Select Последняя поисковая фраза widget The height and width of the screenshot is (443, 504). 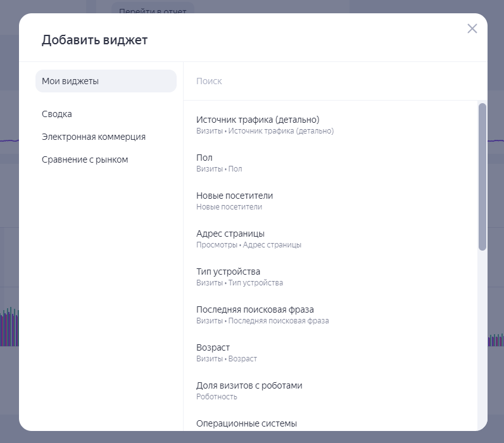coord(255,309)
